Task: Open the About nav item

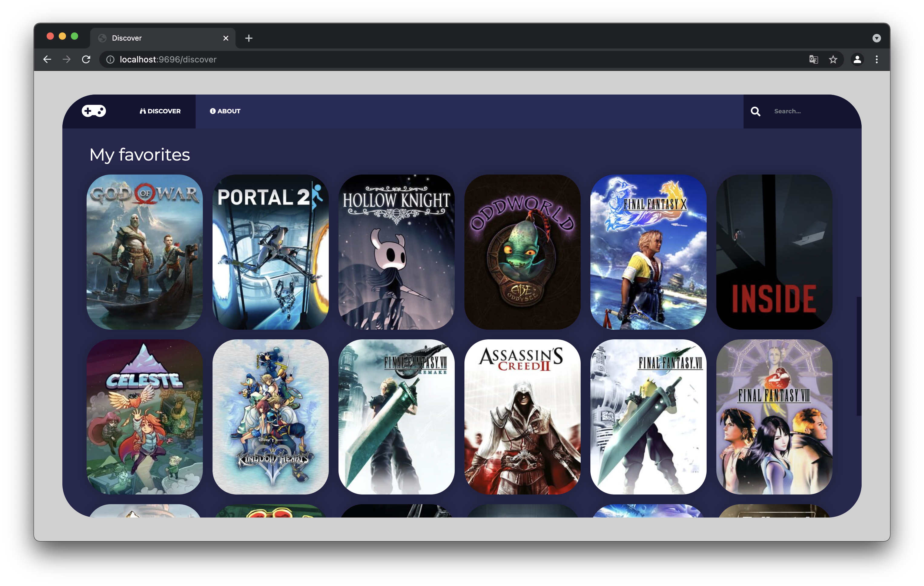Action: pyautogui.click(x=225, y=112)
